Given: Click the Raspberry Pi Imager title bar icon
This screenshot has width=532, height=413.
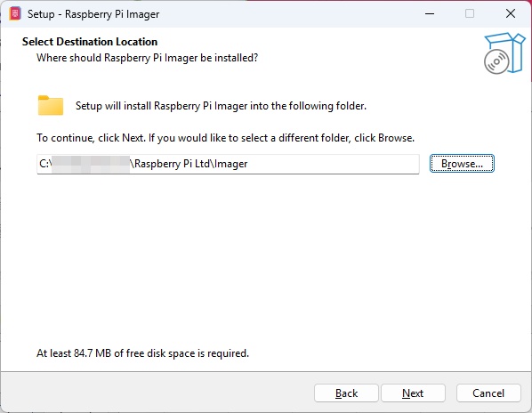Looking at the screenshot, I should coord(15,14).
